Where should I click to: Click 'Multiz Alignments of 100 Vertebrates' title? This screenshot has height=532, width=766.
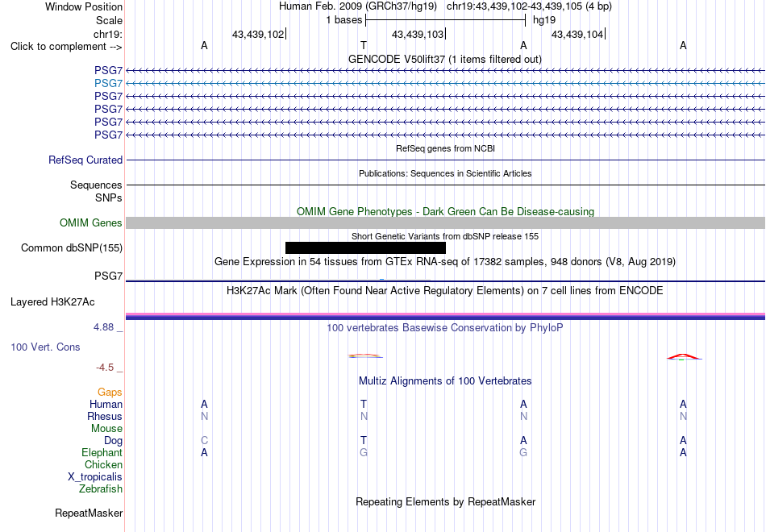pos(445,380)
